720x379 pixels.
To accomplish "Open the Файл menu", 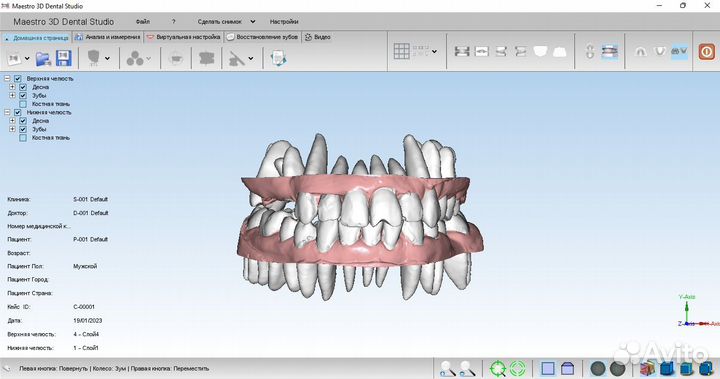I will tap(143, 22).
